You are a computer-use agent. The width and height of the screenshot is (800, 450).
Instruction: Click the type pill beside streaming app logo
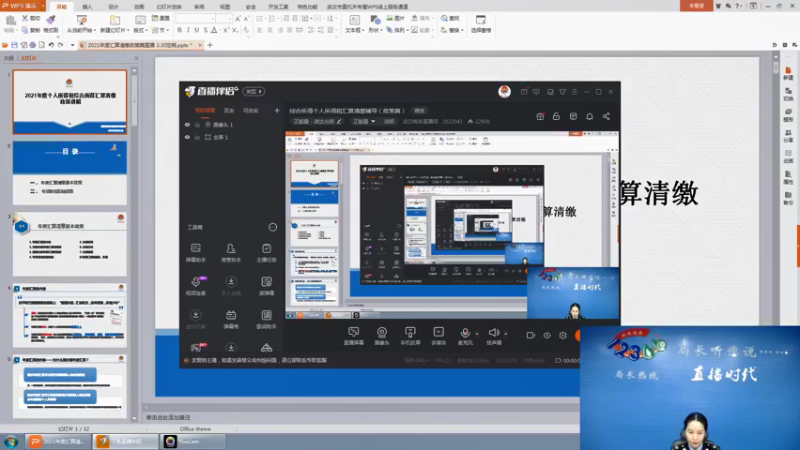(x=254, y=91)
